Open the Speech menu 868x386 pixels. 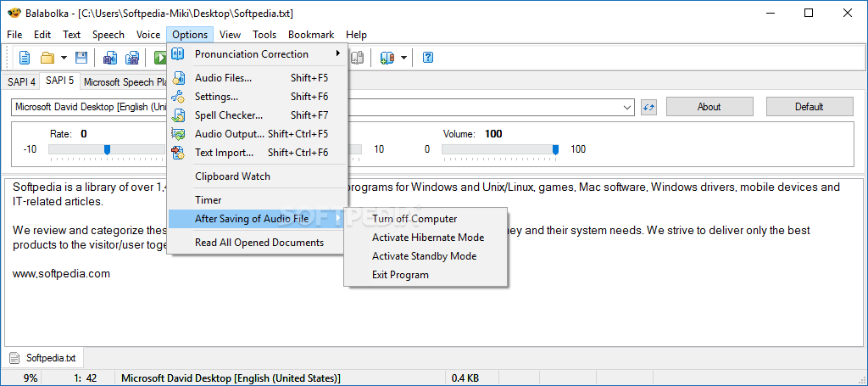[108, 34]
